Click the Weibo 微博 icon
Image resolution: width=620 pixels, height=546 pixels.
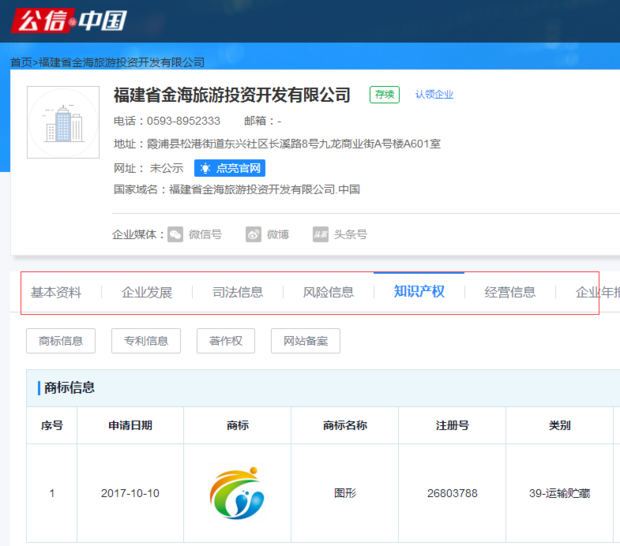[253, 234]
